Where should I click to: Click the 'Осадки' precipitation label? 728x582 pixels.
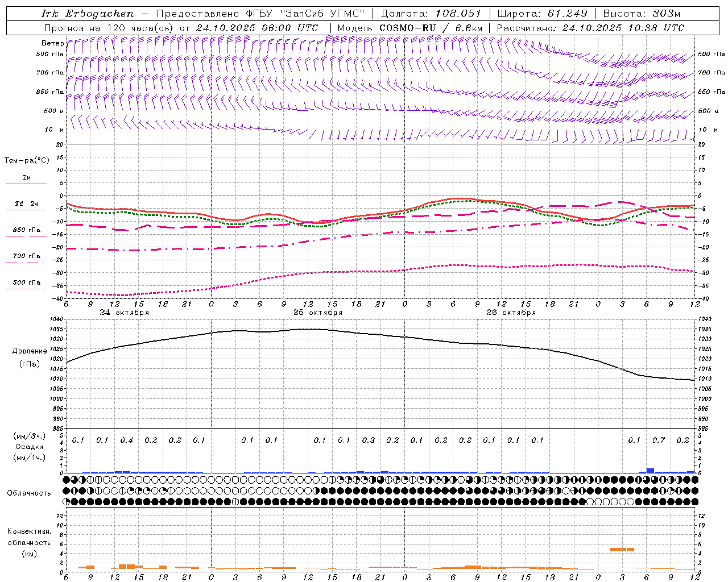[x=30, y=447]
